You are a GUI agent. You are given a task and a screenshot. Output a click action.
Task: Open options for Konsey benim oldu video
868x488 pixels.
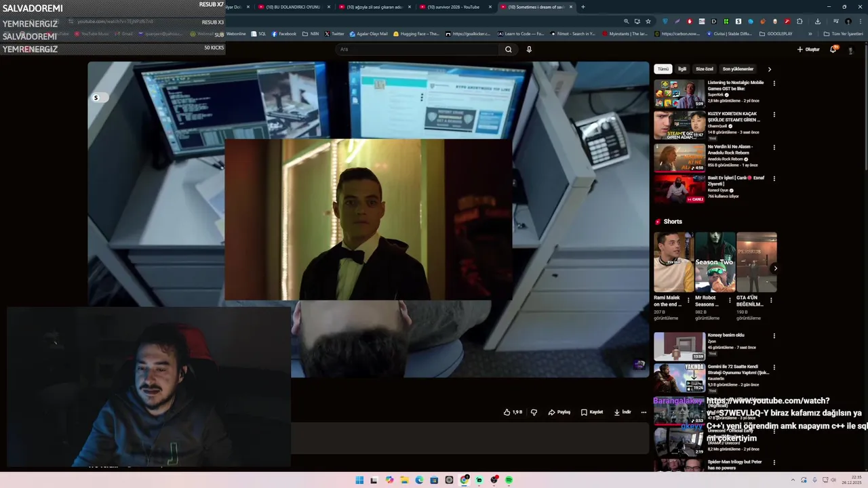click(774, 336)
